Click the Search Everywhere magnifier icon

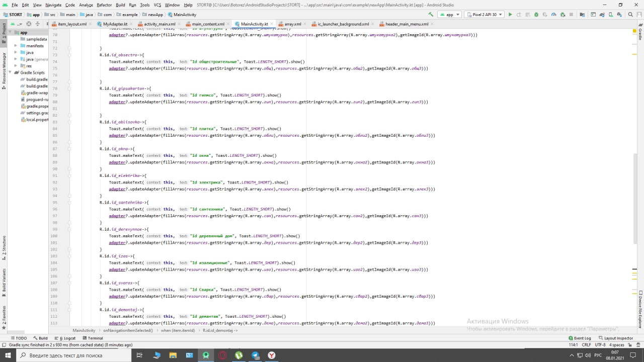630,15
